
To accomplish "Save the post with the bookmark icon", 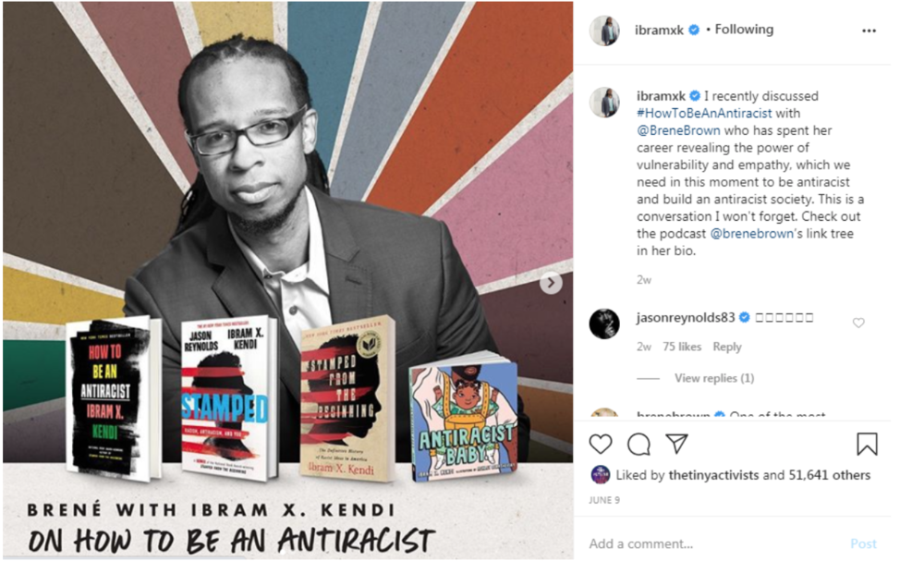I will coord(867,444).
